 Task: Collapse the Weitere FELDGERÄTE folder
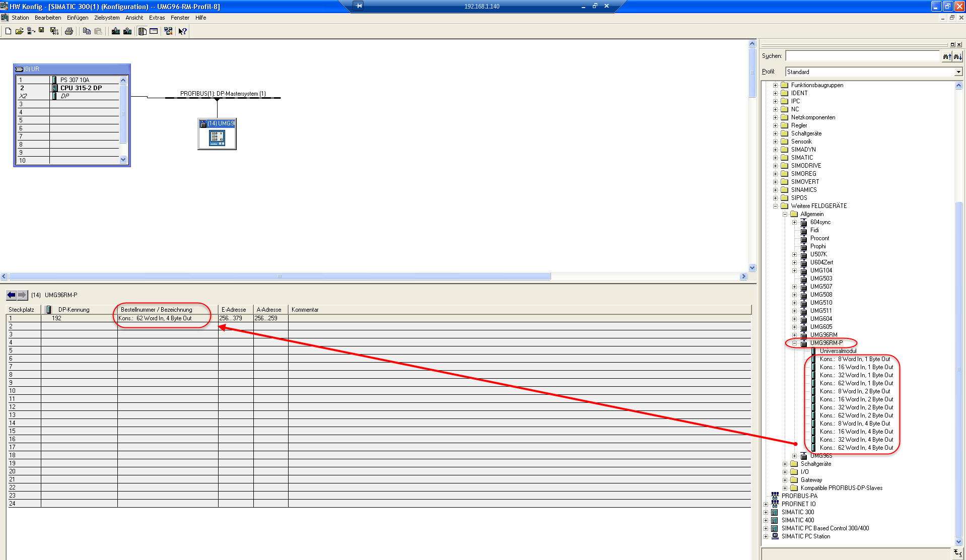[x=775, y=206]
